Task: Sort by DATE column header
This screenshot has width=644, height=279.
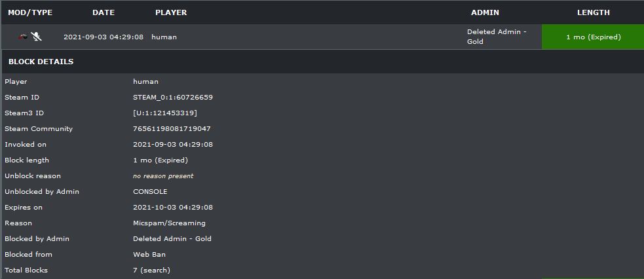Action: [104, 12]
